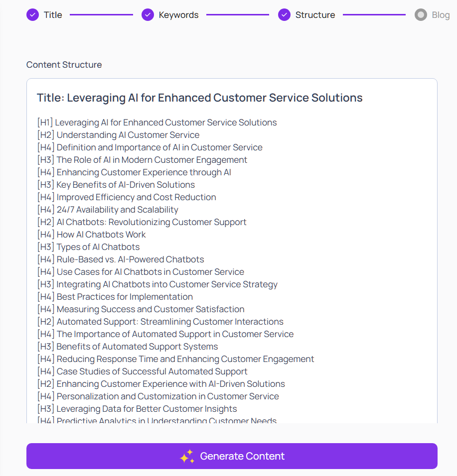457x476 pixels.
Task: Open the Keywords step
Action: 178,15
